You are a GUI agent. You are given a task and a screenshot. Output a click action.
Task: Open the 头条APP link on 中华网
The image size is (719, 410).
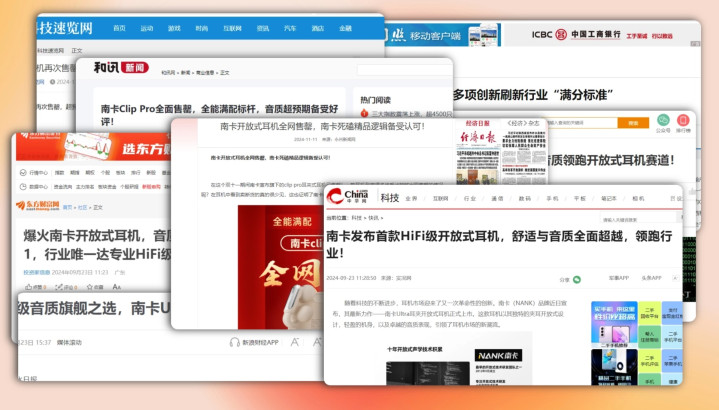click(x=651, y=278)
